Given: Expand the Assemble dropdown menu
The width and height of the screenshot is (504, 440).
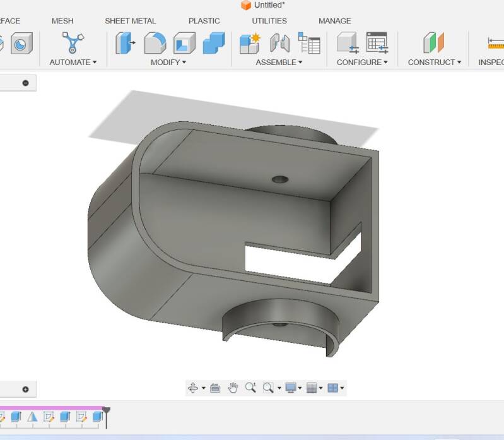Looking at the screenshot, I should point(279,62).
